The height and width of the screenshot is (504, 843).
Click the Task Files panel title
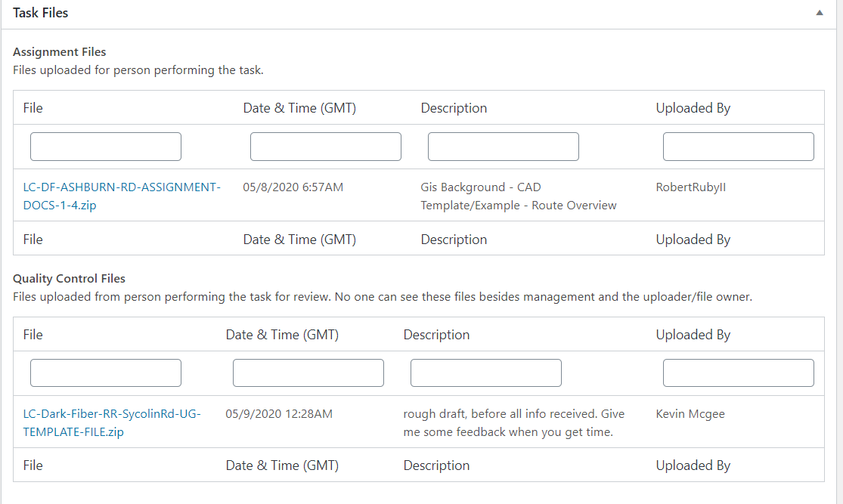[41, 13]
